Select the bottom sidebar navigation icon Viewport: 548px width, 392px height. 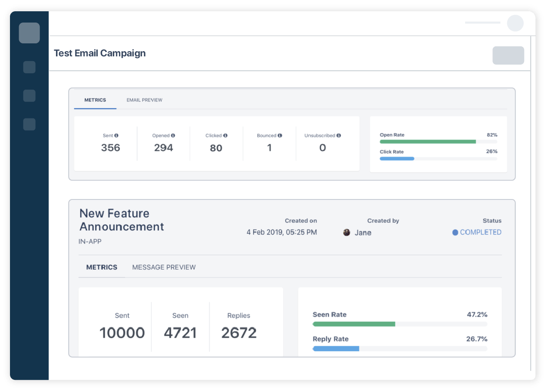[29, 124]
